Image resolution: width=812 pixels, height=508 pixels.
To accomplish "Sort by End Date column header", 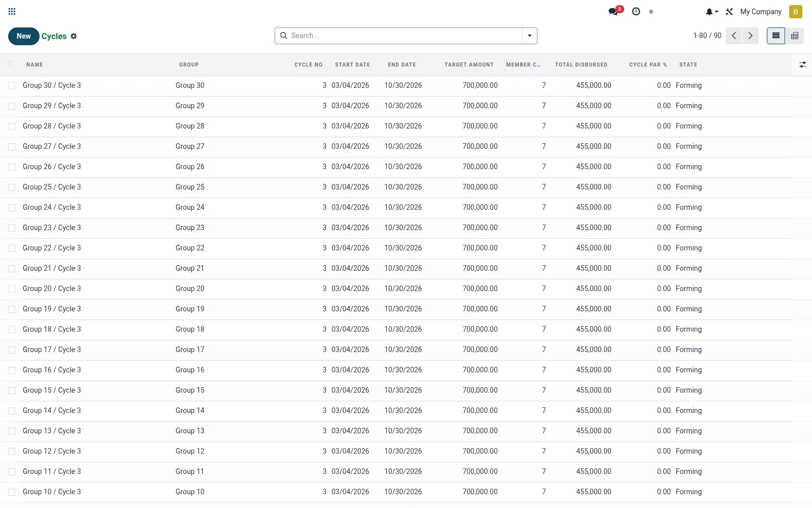I will point(402,65).
